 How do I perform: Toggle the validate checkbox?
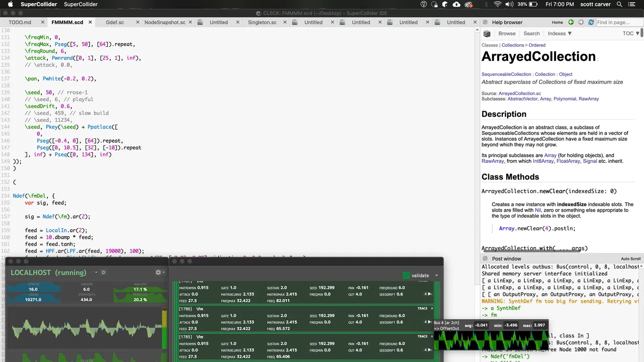pyautogui.click(x=406, y=275)
